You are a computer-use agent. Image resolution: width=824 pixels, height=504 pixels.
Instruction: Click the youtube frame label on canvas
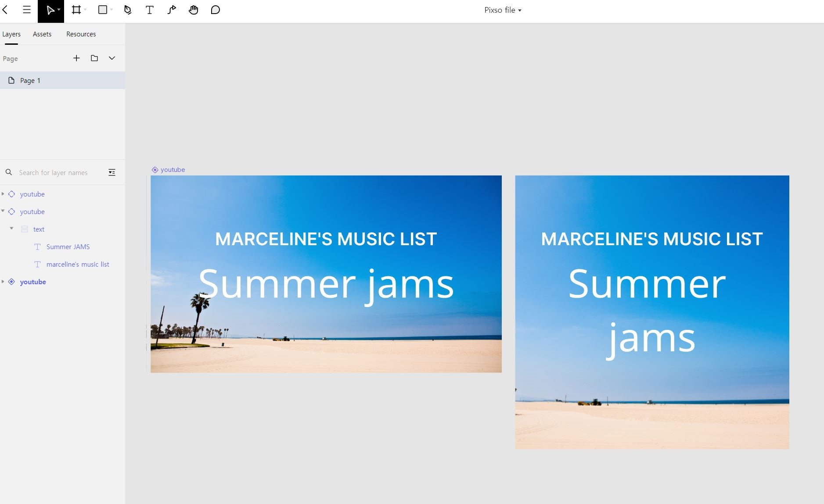(169, 170)
